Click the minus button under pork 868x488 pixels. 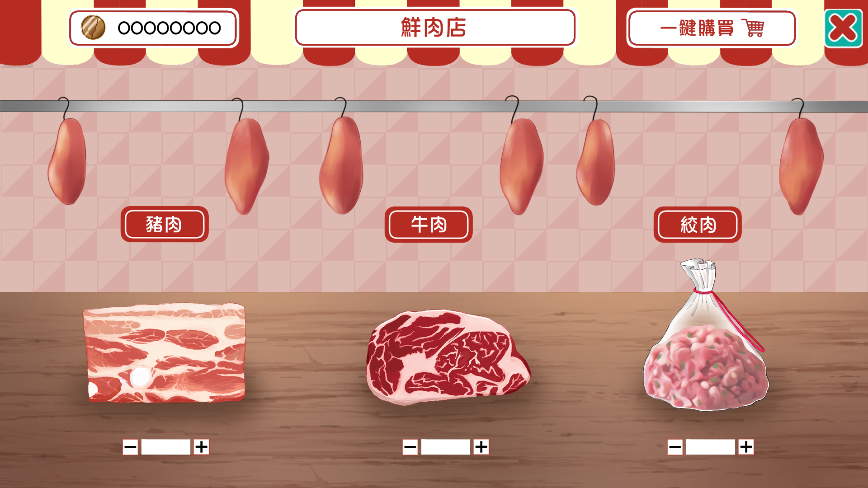(130, 447)
